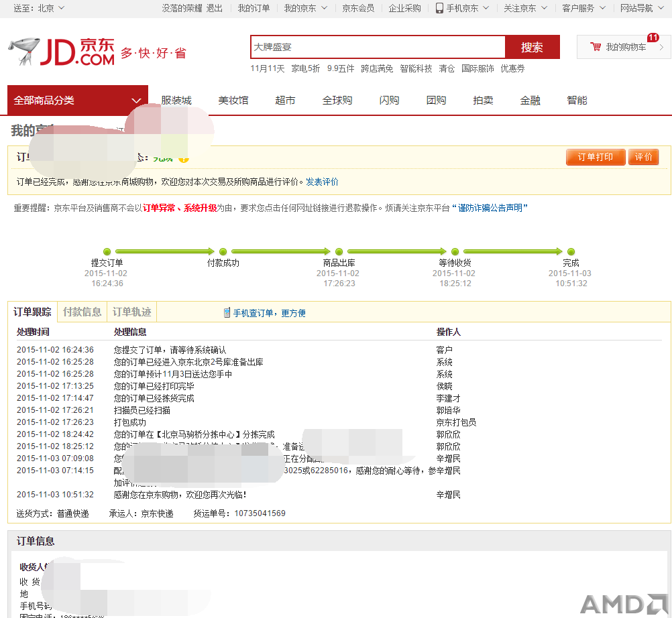Screen dimensions: 672x618
Task: Click the 完成 progress step dot
Action: pos(571,251)
